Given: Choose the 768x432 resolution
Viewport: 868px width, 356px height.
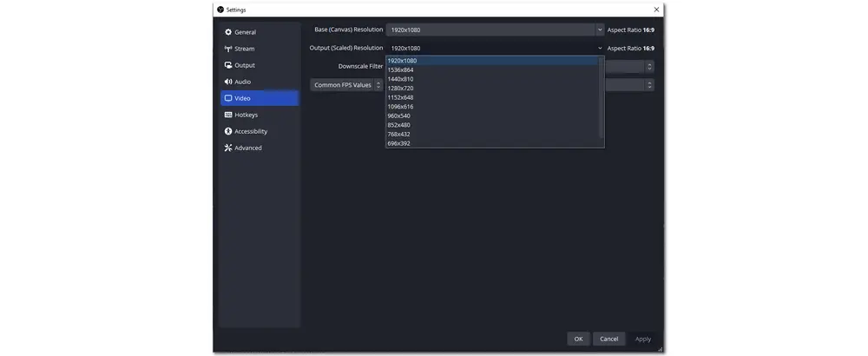Looking at the screenshot, I should pyautogui.click(x=492, y=134).
